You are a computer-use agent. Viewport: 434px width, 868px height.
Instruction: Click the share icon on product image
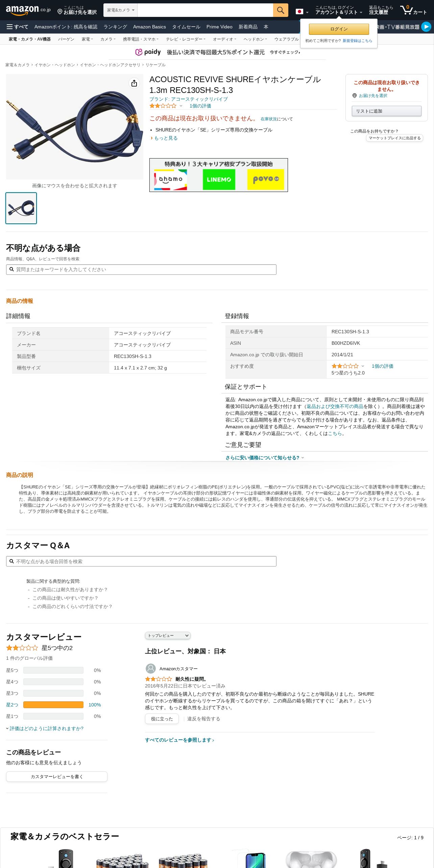[134, 83]
